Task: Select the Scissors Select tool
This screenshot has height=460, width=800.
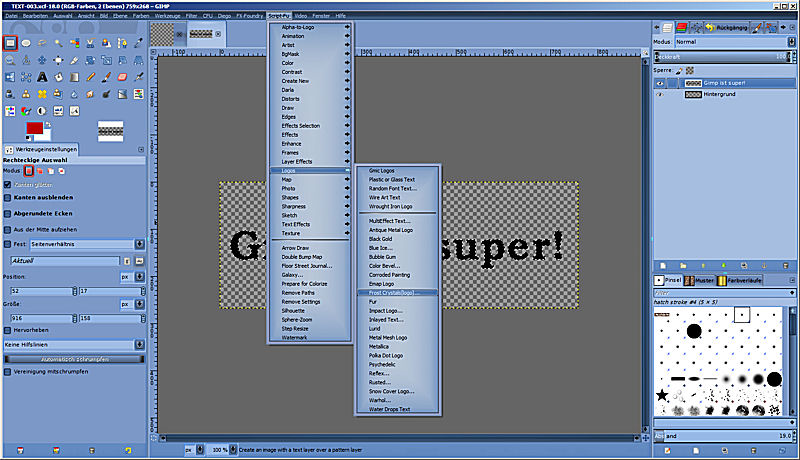Action: point(90,43)
